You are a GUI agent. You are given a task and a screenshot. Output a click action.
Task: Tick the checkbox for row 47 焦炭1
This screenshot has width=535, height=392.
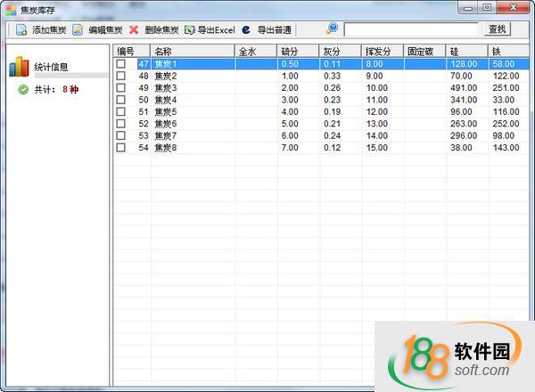pos(121,64)
